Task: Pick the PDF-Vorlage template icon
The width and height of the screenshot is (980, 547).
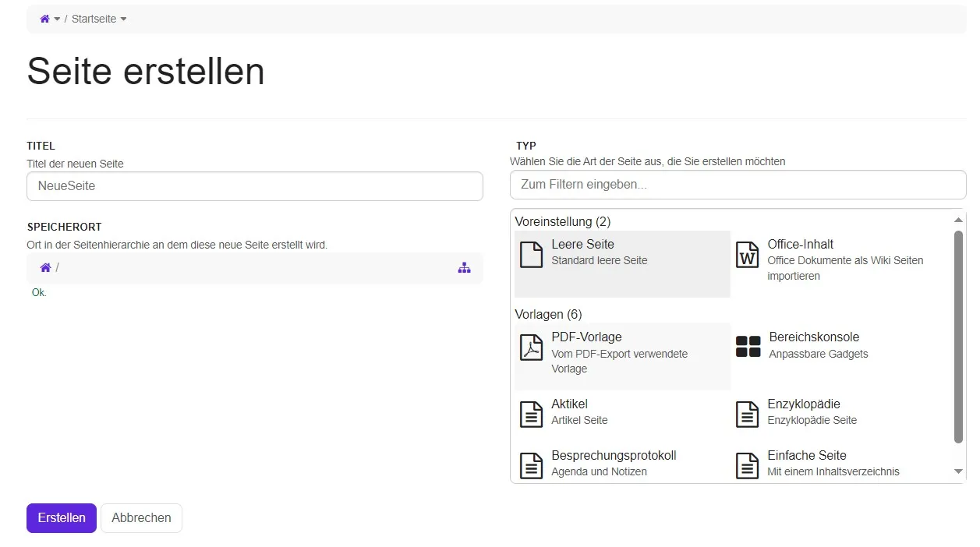Action: tap(531, 348)
